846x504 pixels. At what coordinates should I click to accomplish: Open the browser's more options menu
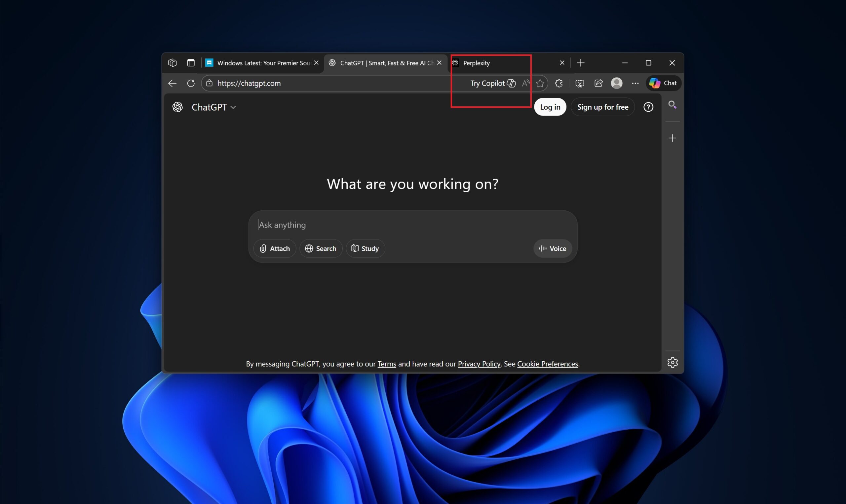coord(635,83)
